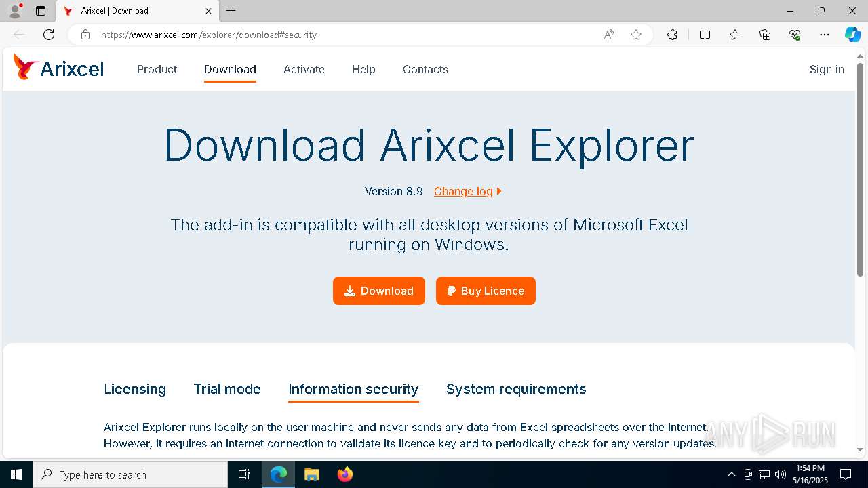Go back to previous page
This screenshot has width=868, height=488.
pyautogui.click(x=19, y=35)
